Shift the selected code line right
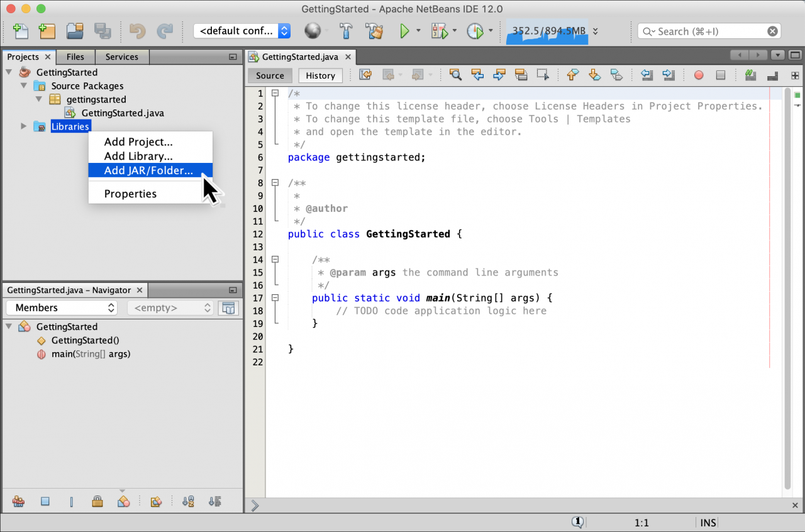Image resolution: width=805 pixels, height=532 pixels. 669,75
